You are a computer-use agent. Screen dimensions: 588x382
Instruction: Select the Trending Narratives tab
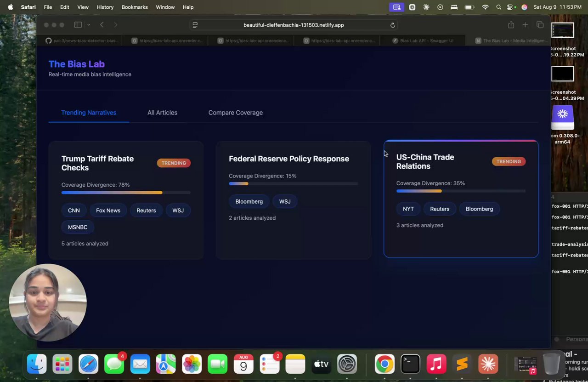click(x=89, y=113)
